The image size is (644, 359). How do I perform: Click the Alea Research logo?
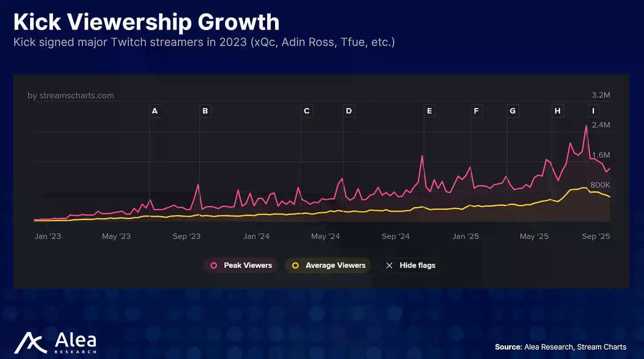point(55,343)
